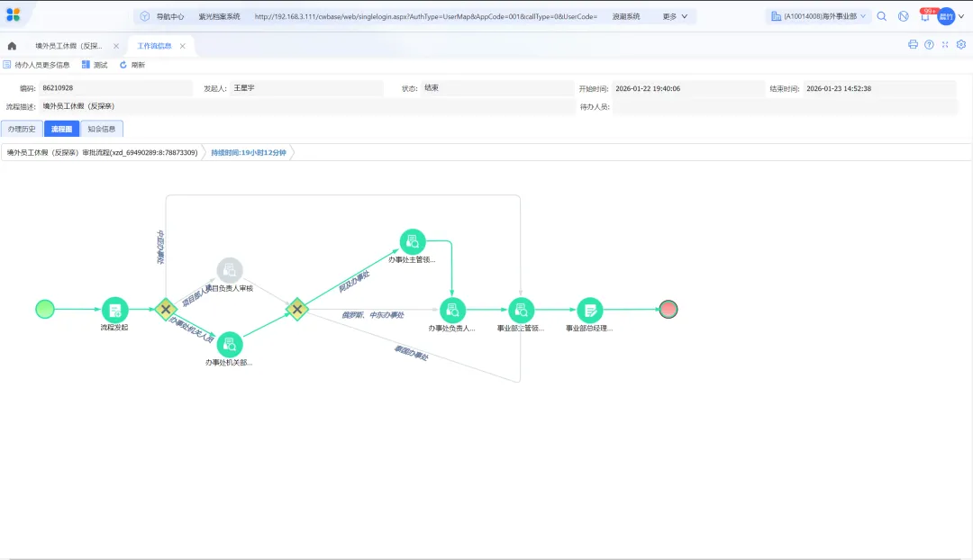The width and height of the screenshot is (973, 560).
Task: Click the colorful app logo icon
Action: pos(13,15)
